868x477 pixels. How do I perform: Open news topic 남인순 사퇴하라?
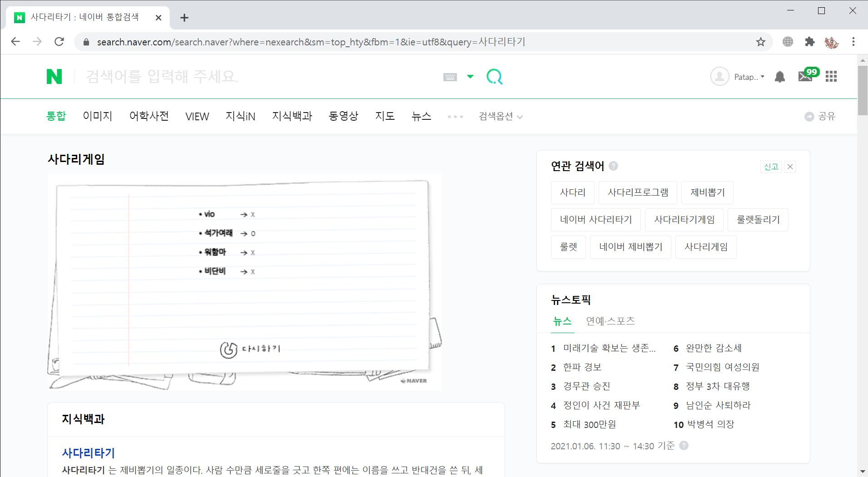(718, 405)
